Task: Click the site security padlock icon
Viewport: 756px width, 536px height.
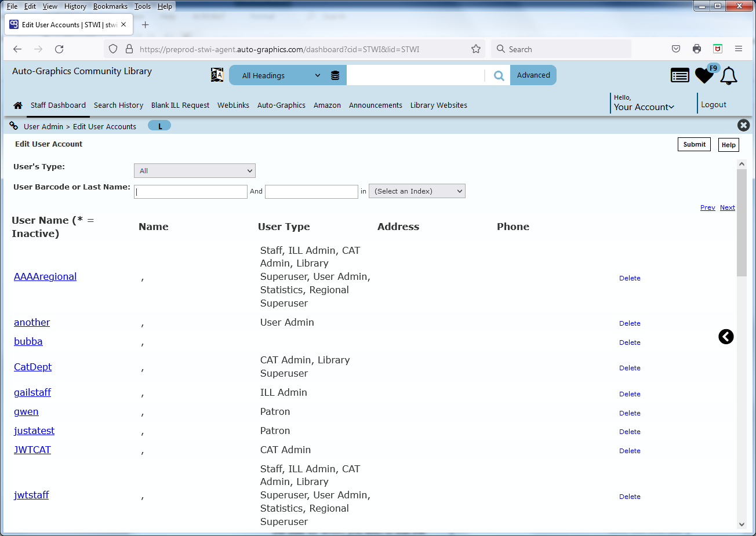Action: point(129,49)
